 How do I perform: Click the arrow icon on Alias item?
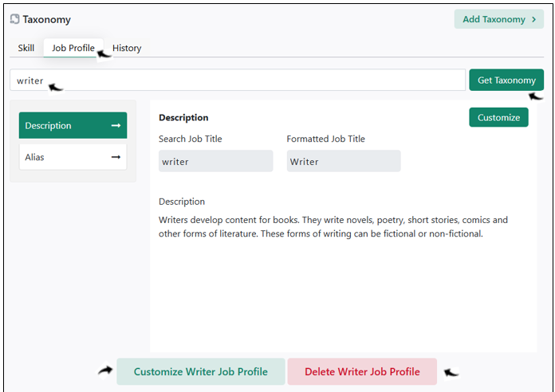pyautogui.click(x=116, y=157)
